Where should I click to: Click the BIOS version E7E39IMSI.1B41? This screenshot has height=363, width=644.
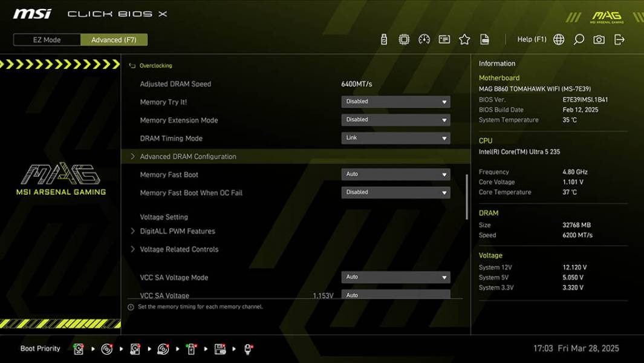(585, 99)
